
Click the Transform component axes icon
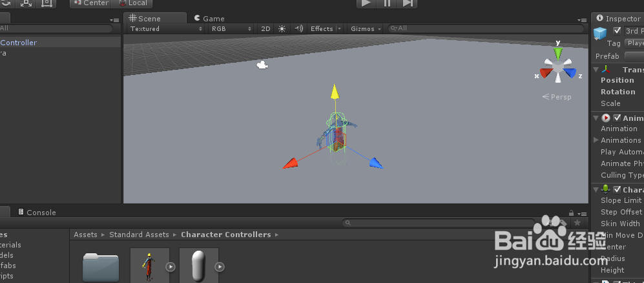pyautogui.click(x=607, y=69)
